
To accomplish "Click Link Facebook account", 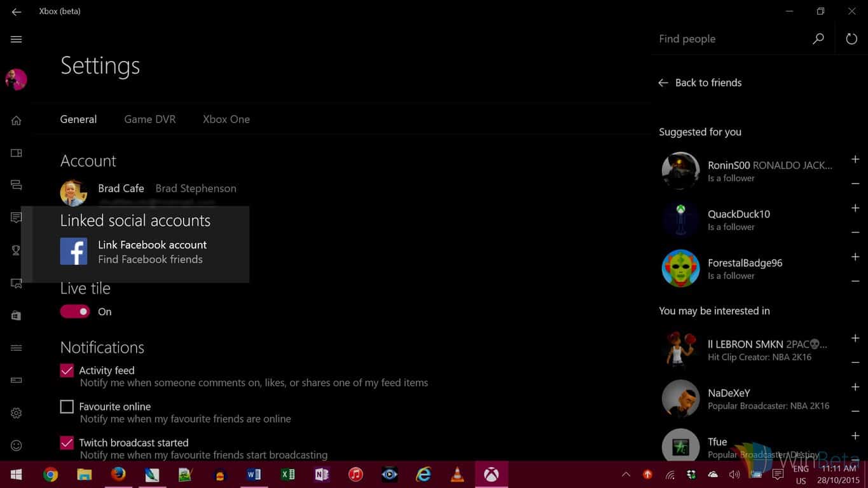I will point(152,245).
